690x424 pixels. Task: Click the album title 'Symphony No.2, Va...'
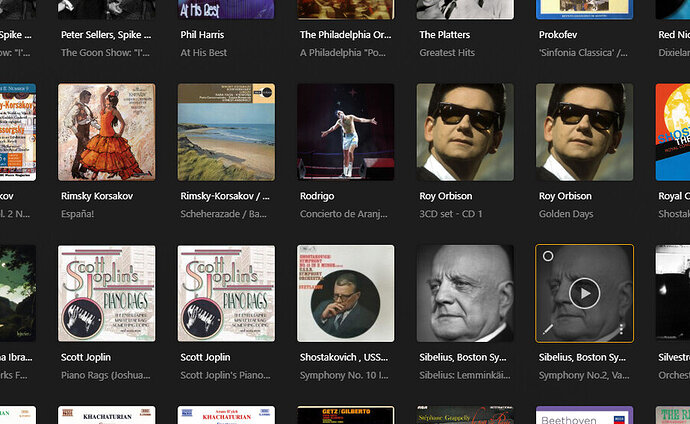pos(584,376)
